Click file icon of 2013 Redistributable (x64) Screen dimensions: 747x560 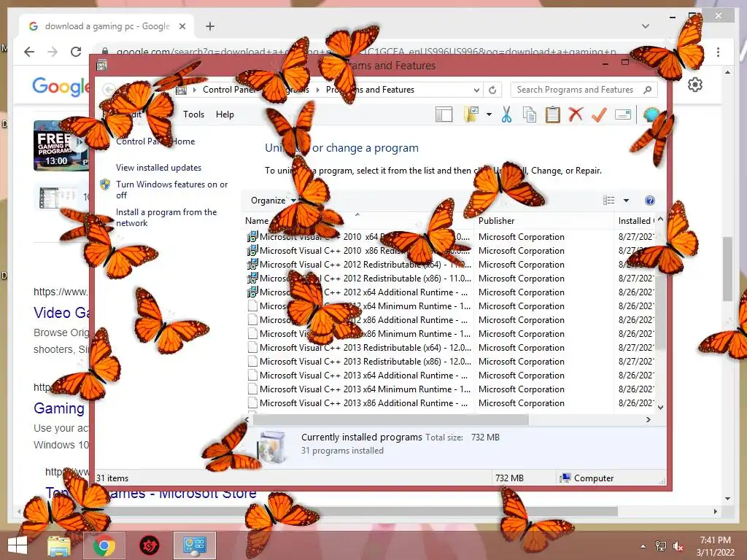tap(252, 348)
